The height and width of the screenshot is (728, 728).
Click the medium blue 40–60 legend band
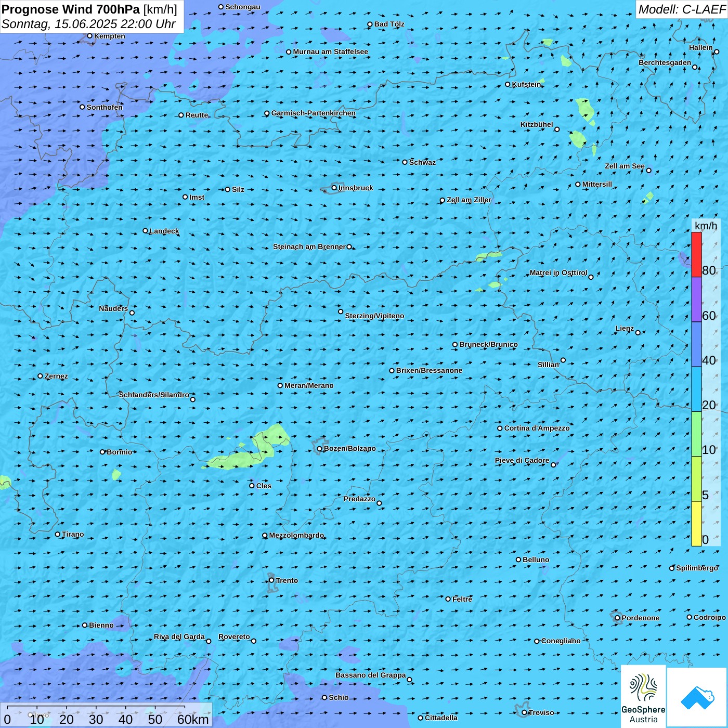tap(696, 344)
